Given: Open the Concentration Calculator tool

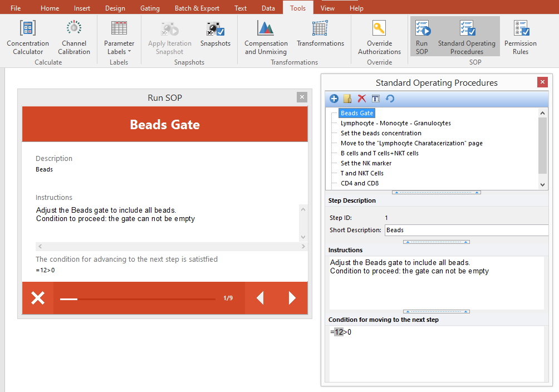Looking at the screenshot, I should 28,38.
